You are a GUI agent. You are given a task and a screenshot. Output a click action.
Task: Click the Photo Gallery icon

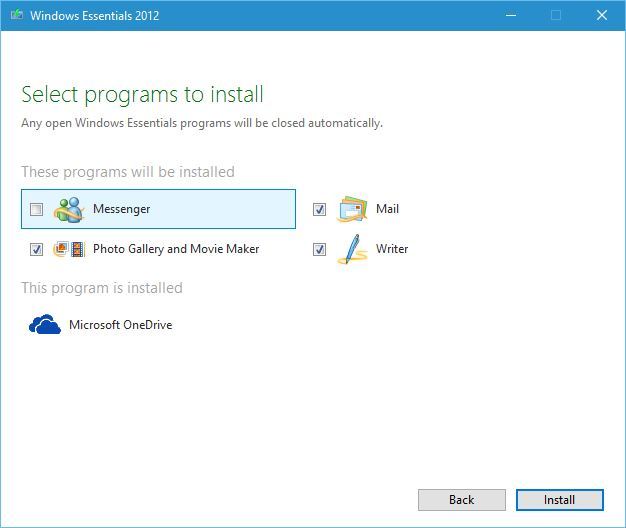click(x=61, y=249)
